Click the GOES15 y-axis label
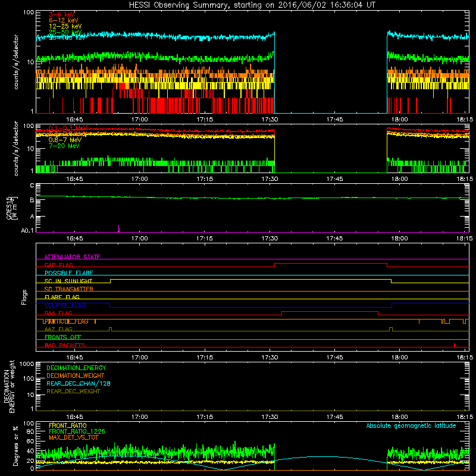476x476 pixels. [x=12, y=208]
